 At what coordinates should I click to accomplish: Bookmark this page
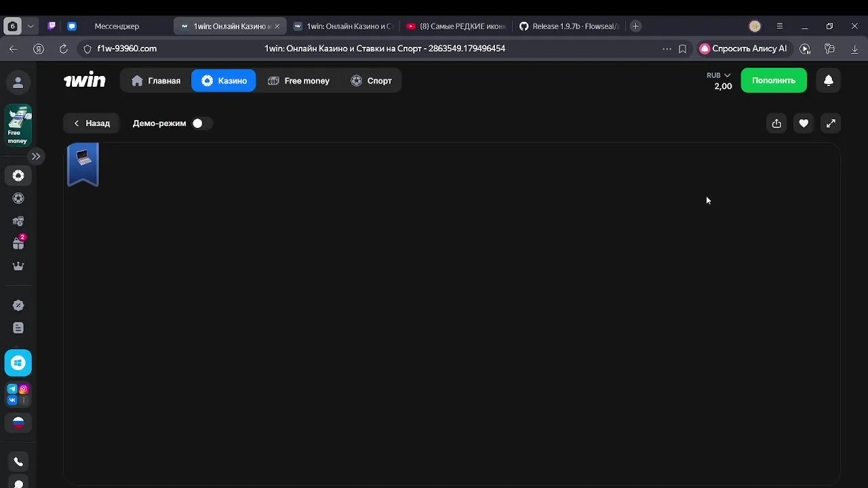pos(683,49)
